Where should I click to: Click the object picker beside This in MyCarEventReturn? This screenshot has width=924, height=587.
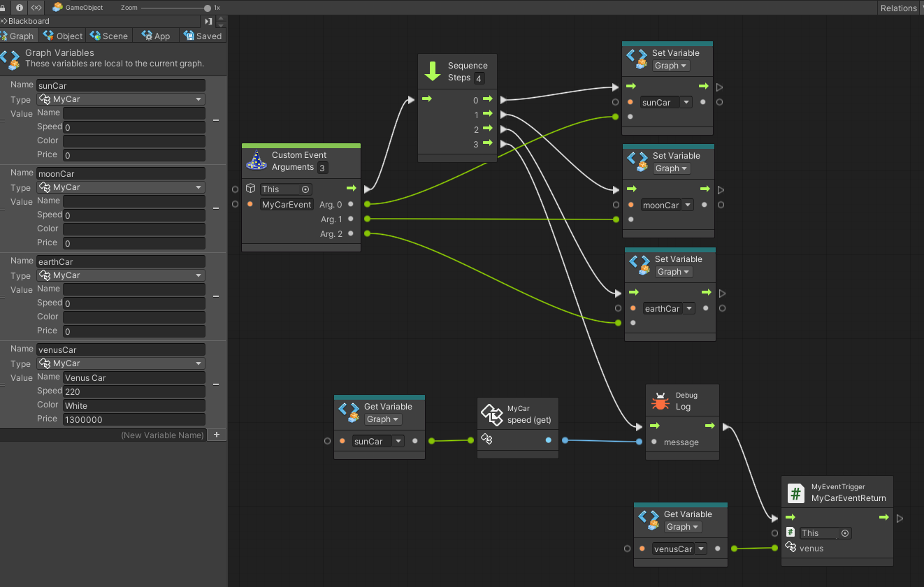click(x=845, y=533)
